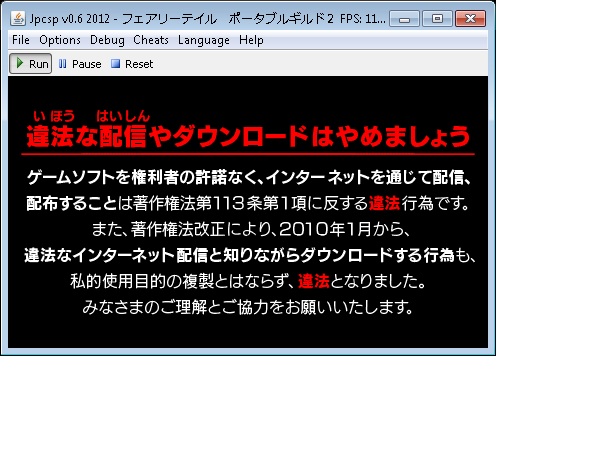Open the Options menu
This screenshot has height=460, width=614.
pyautogui.click(x=60, y=40)
